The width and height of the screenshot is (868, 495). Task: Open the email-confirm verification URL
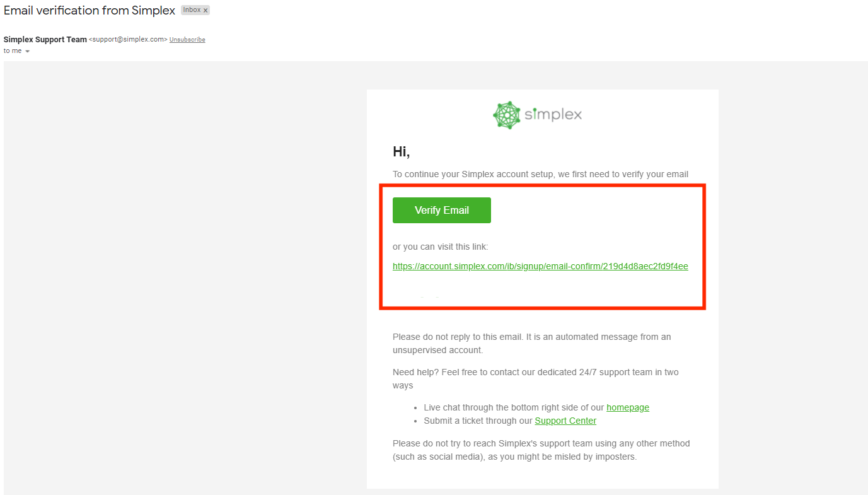click(540, 265)
